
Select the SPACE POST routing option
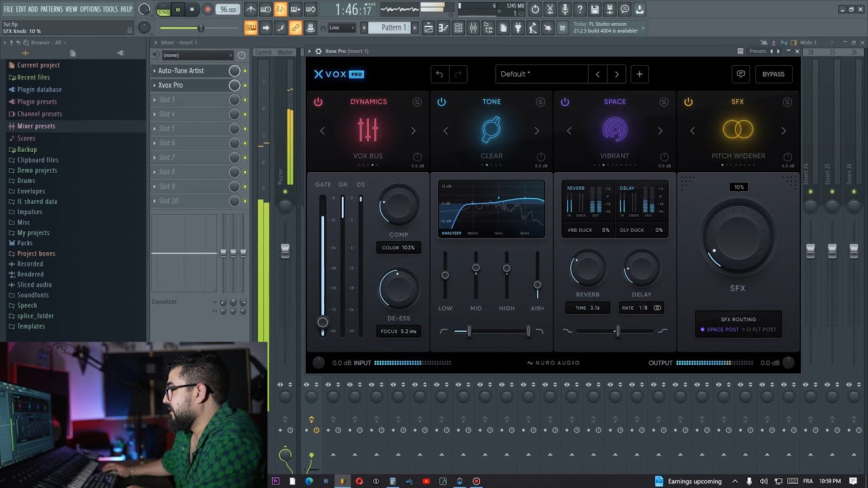coord(719,329)
